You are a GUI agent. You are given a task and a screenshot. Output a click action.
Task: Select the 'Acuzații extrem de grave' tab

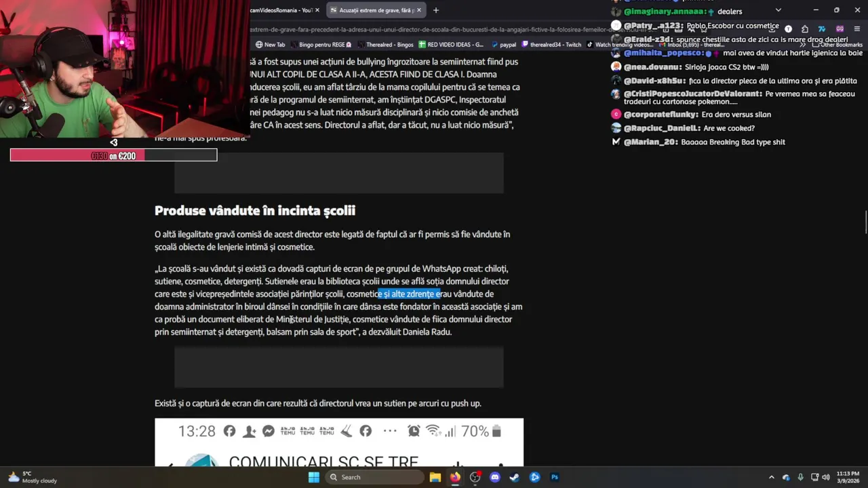375,10
